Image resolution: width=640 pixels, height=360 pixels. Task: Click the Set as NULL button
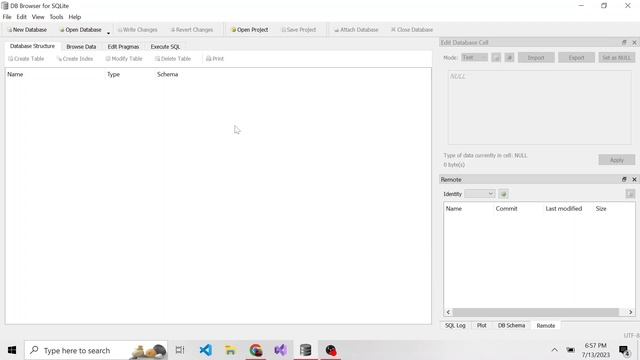[616, 58]
